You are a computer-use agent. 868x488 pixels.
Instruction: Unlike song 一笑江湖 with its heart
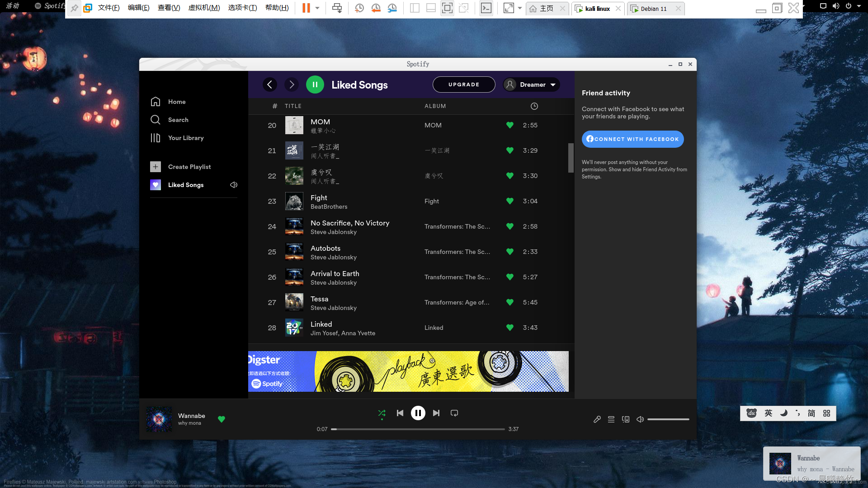(x=510, y=150)
